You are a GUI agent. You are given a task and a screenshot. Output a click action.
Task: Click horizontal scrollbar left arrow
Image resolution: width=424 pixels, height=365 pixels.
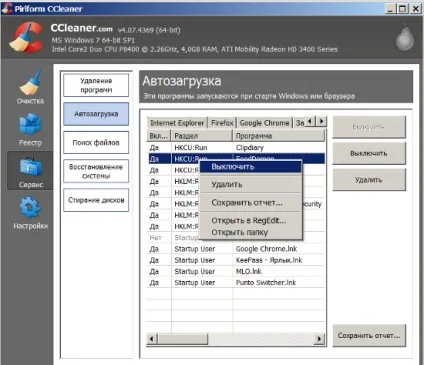coord(152,339)
